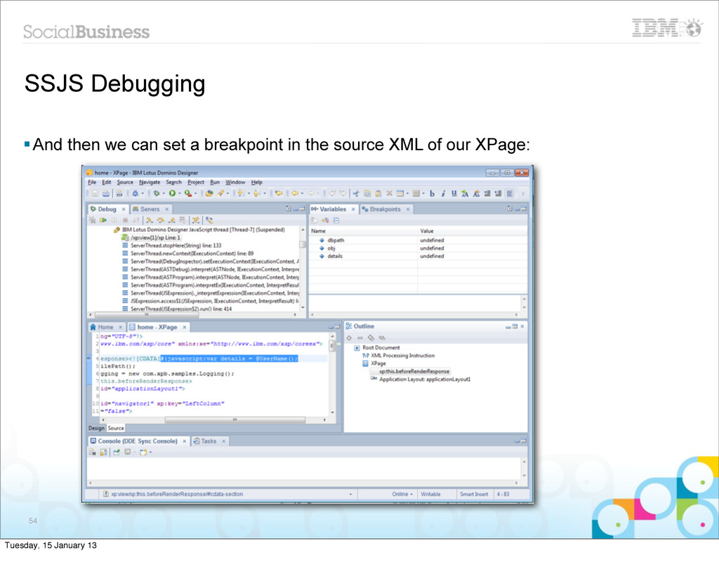719x588 pixels.
Task: Click the Debug launch toolbar icon
Action: coord(157,194)
